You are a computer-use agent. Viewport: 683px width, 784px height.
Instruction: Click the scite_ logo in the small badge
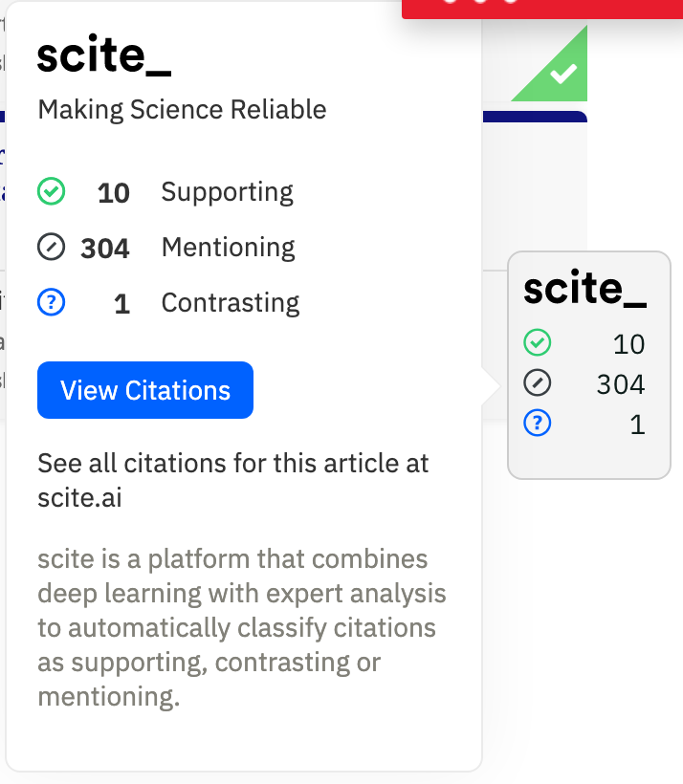pyautogui.click(x=584, y=289)
